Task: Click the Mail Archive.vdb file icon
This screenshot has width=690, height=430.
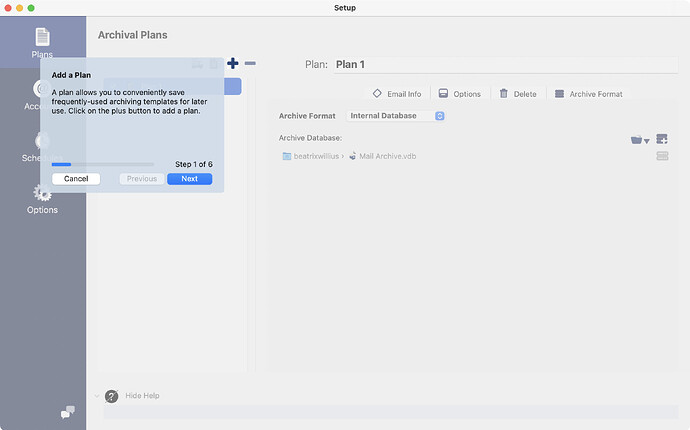Action: 352,156
